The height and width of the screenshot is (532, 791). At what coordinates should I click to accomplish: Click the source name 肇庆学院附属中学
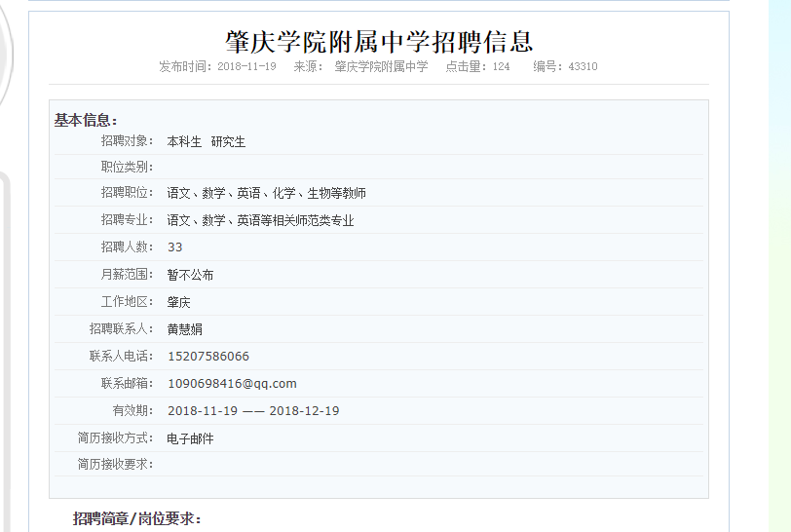click(x=381, y=67)
